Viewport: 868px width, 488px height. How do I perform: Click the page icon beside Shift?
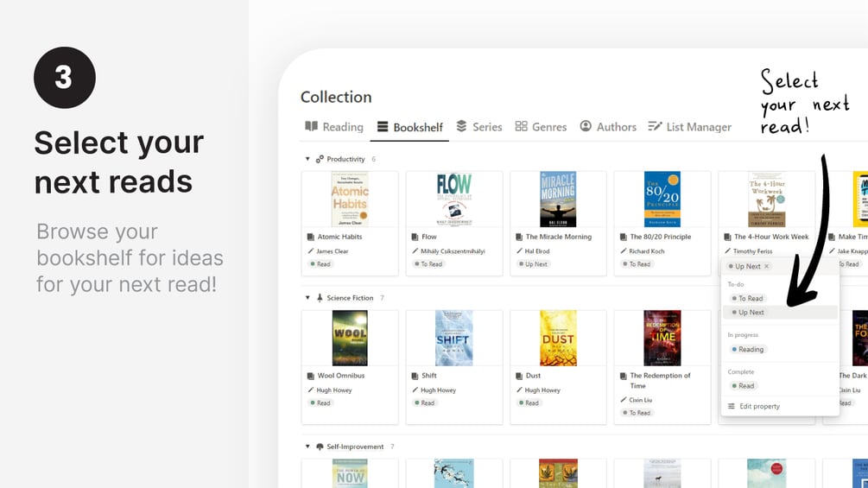[x=415, y=376]
